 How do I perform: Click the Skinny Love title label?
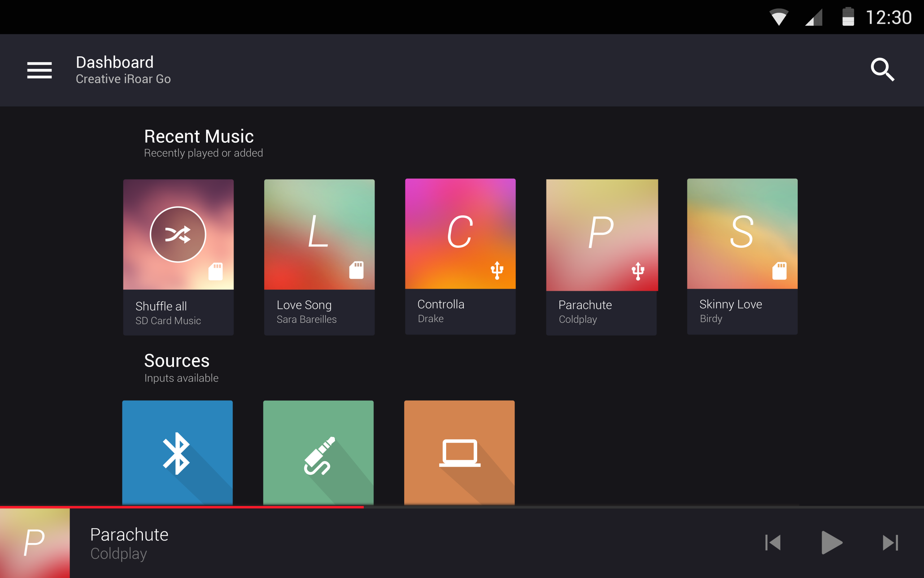click(731, 304)
